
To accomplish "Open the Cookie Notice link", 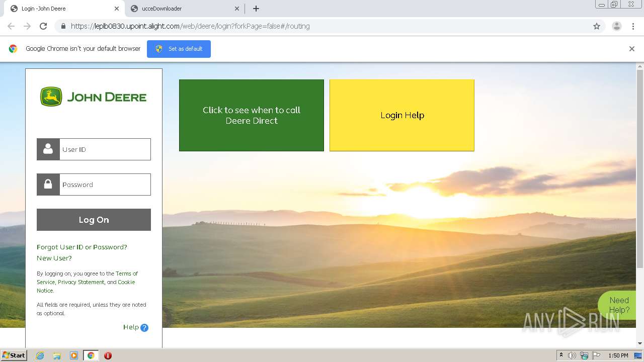I will tap(126, 282).
